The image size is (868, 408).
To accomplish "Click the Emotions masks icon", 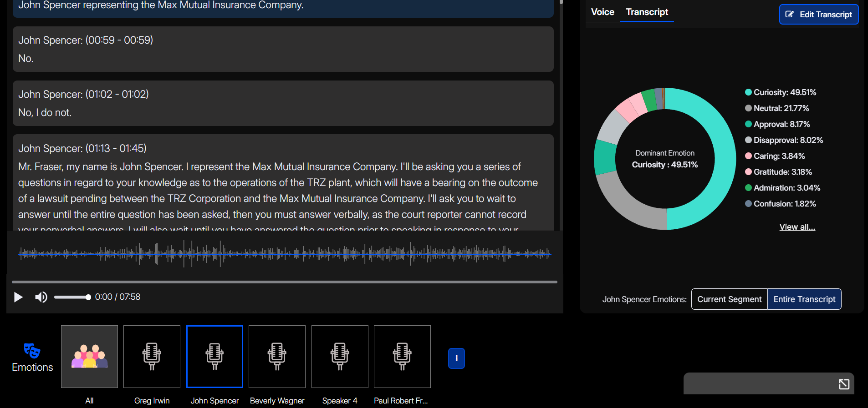I will click(32, 351).
